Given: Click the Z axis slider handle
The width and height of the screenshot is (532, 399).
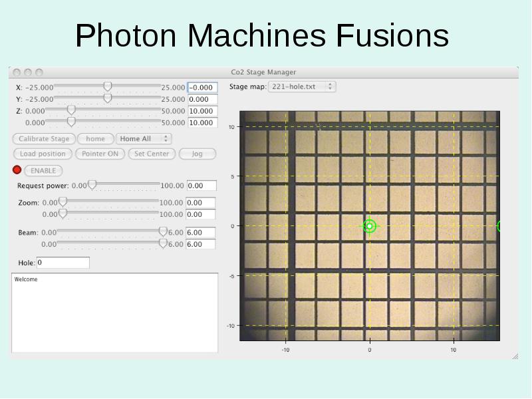Looking at the screenshot, I should (71, 110).
